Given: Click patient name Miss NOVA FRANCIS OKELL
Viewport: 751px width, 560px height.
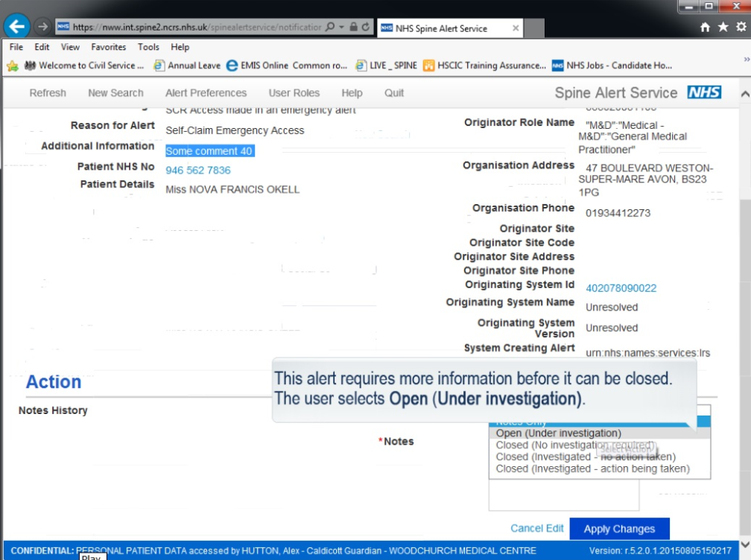Looking at the screenshot, I should pos(232,190).
